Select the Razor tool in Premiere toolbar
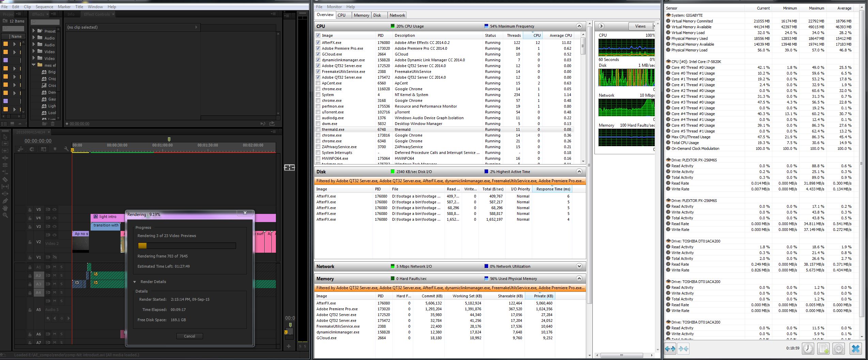This screenshot has height=360, width=868. [5, 179]
